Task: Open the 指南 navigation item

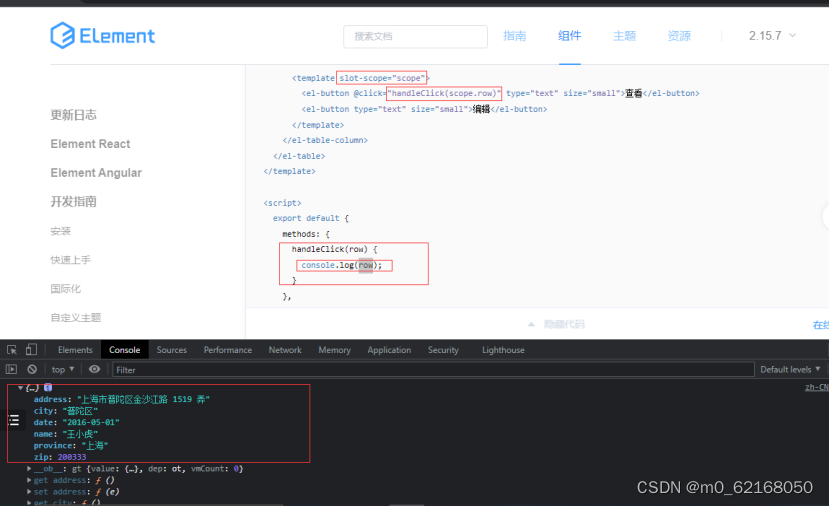Action: click(x=514, y=35)
